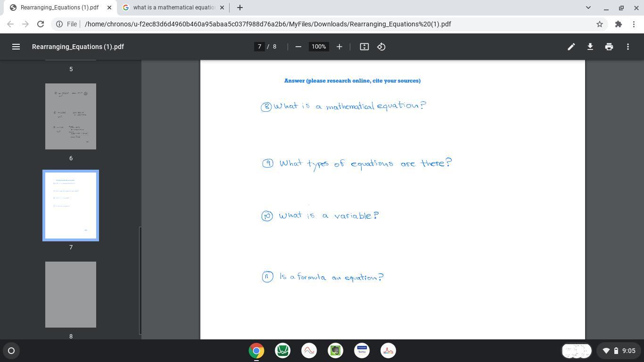The height and width of the screenshot is (362, 644).
Task: Close the Rearranging_Equations PDF tab
Action: coord(109,8)
